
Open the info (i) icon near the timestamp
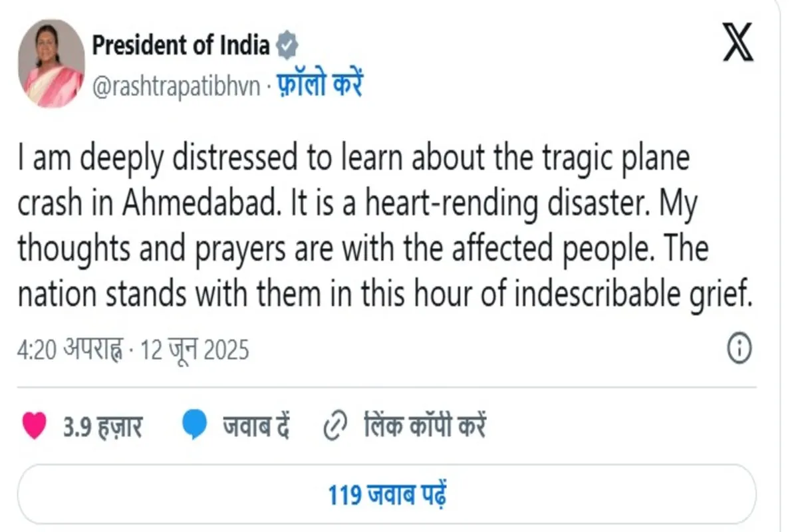pos(738,345)
